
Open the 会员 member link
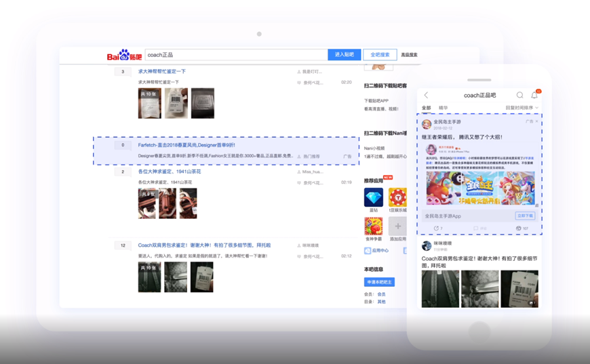point(382,294)
